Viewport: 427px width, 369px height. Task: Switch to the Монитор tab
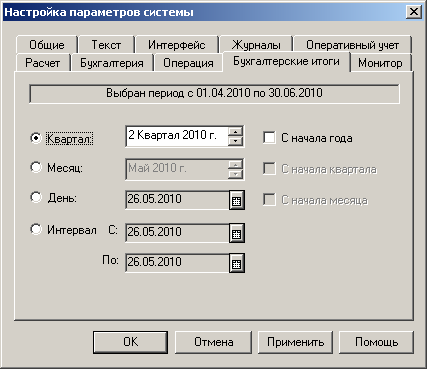point(380,63)
